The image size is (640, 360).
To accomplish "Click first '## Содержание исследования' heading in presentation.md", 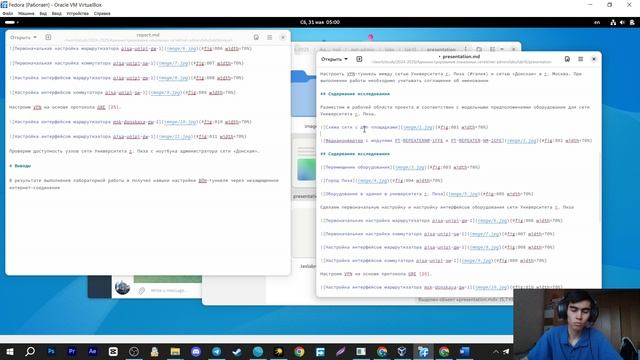I will click(x=355, y=94).
